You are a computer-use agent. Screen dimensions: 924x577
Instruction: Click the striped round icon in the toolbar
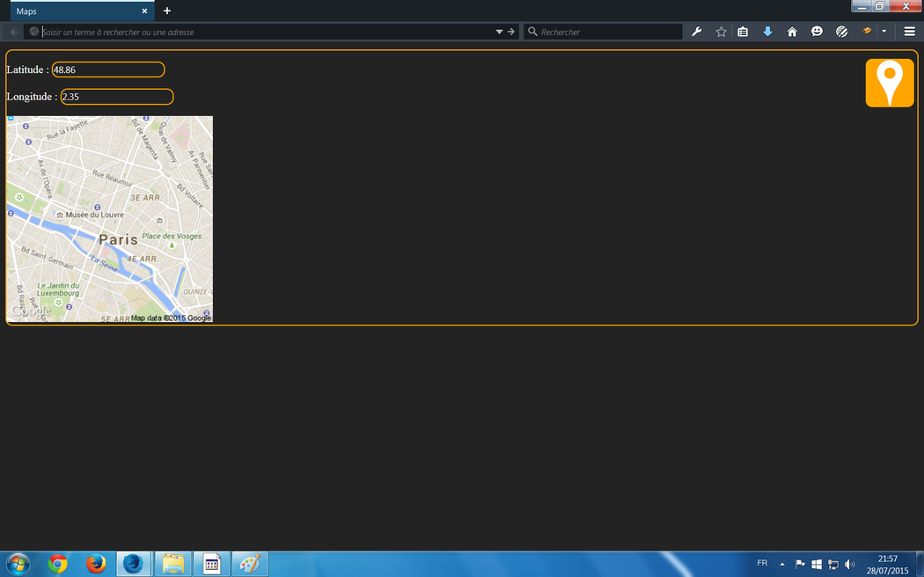click(841, 32)
